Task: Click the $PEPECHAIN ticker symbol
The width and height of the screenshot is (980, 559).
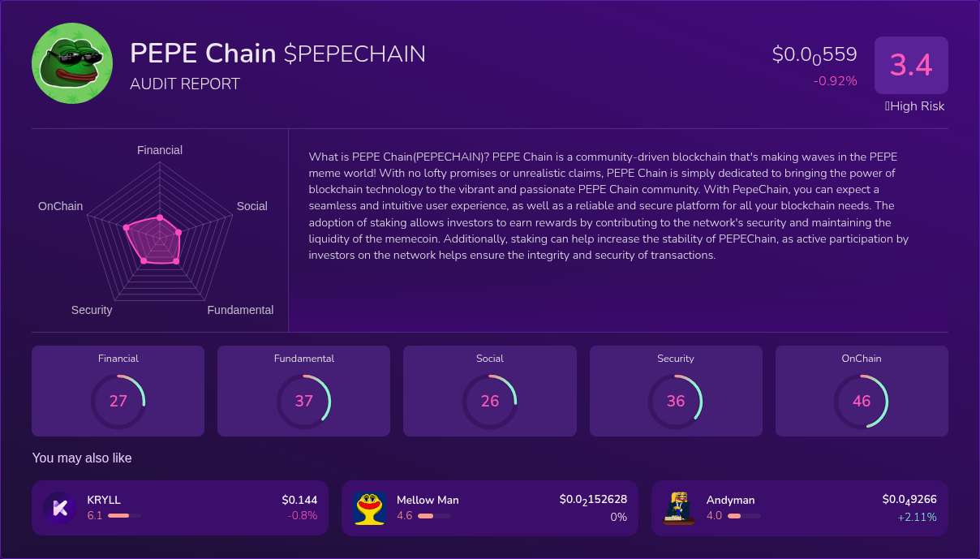Action: (355, 54)
